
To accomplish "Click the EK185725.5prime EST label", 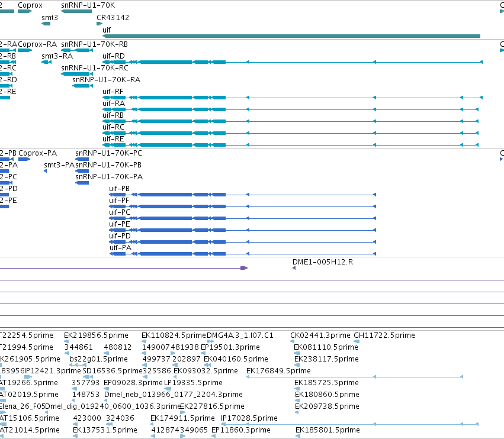I will pyautogui.click(x=326, y=383).
